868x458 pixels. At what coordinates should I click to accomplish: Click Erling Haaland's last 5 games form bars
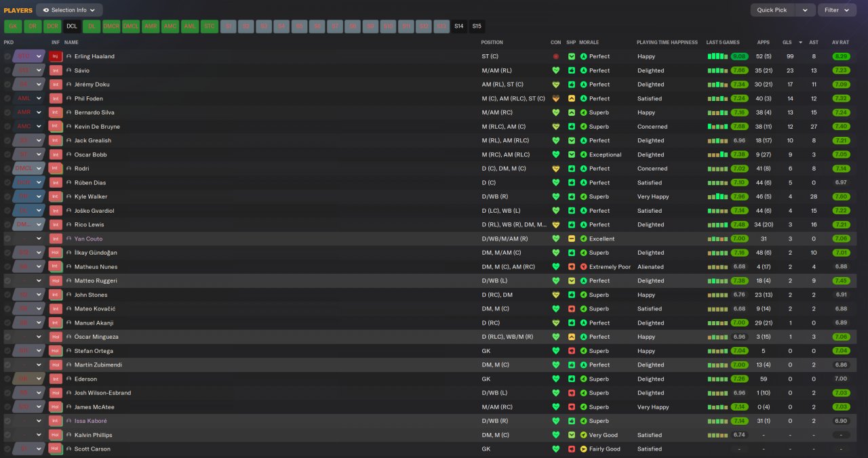(x=717, y=57)
